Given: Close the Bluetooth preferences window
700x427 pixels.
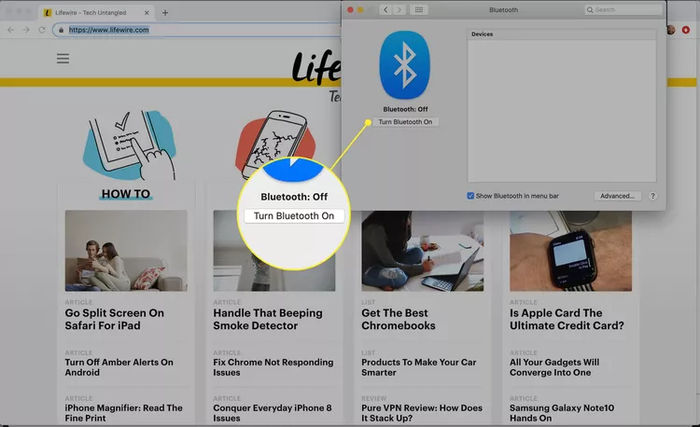Looking at the screenshot, I should (x=350, y=9).
